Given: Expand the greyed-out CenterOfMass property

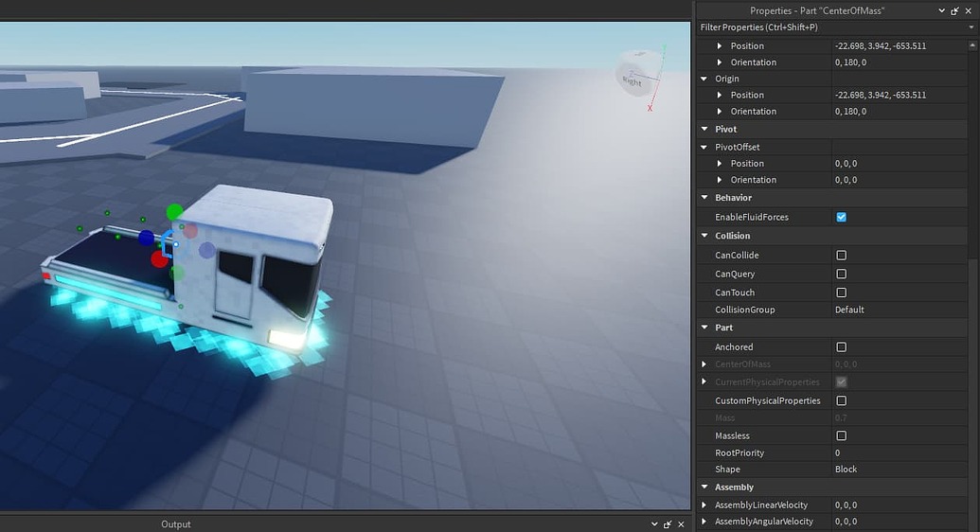Looking at the screenshot, I should pos(704,364).
